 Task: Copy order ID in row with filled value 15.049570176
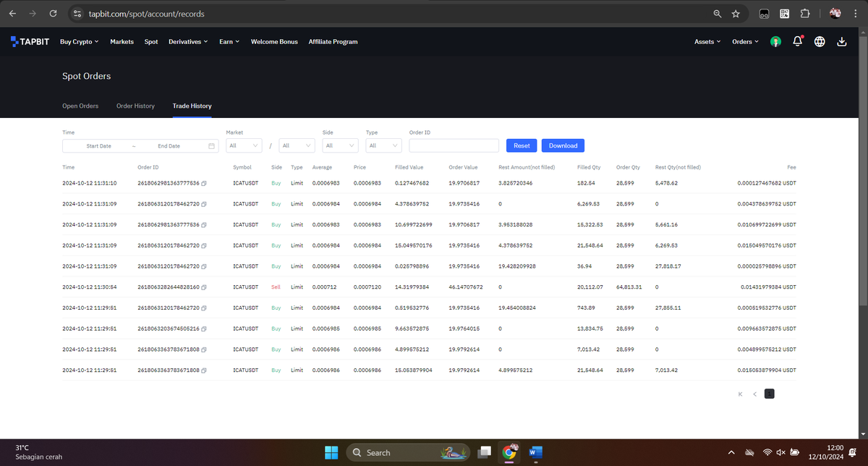pyautogui.click(x=205, y=245)
